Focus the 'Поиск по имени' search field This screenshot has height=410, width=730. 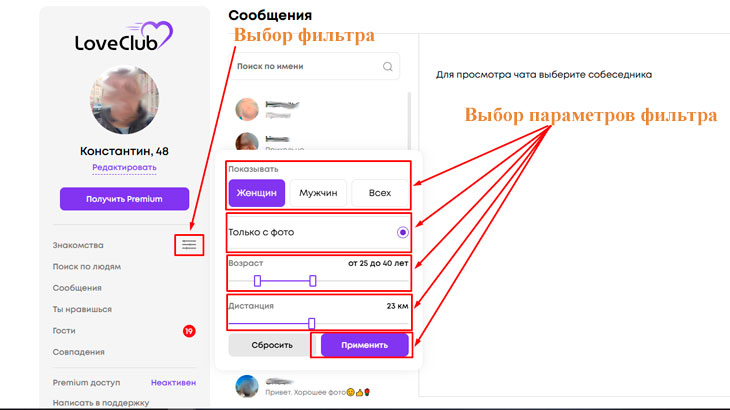[x=315, y=67]
